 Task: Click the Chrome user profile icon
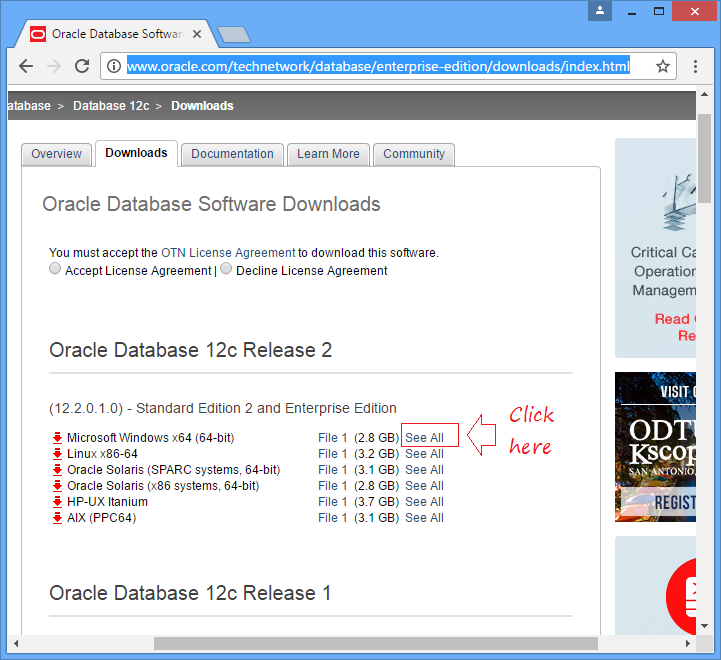600,11
